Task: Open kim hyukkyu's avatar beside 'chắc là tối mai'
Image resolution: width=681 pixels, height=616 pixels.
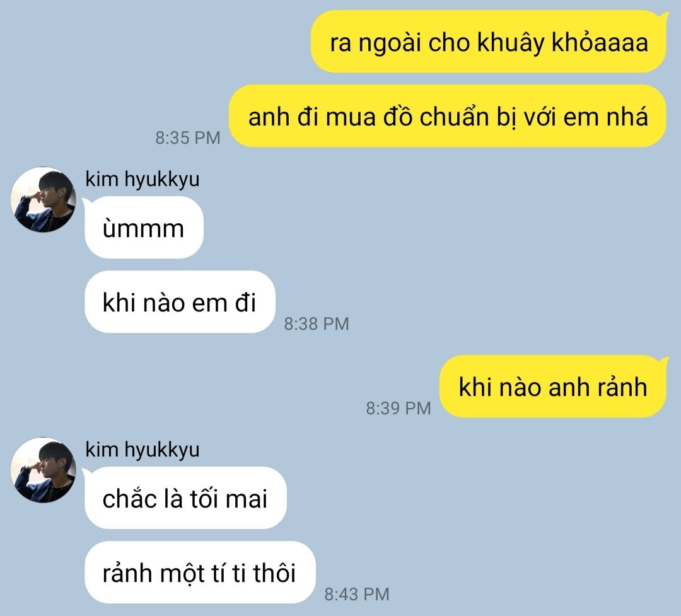Action: [x=44, y=470]
